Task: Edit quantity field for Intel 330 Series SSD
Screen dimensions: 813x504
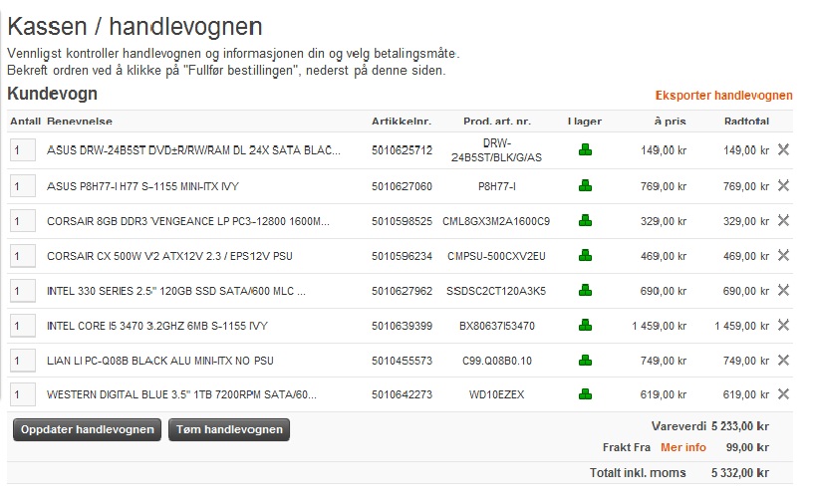Action: (x=23, y=291)
